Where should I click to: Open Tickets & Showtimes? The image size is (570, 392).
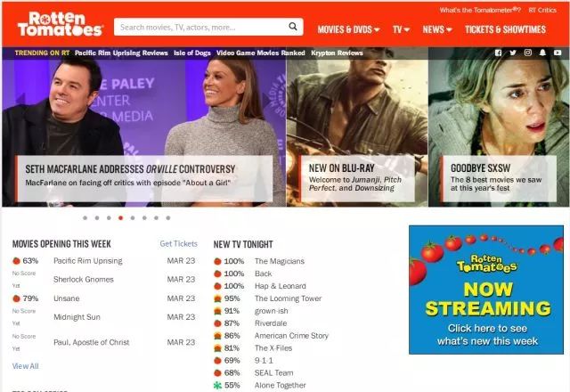505,29
